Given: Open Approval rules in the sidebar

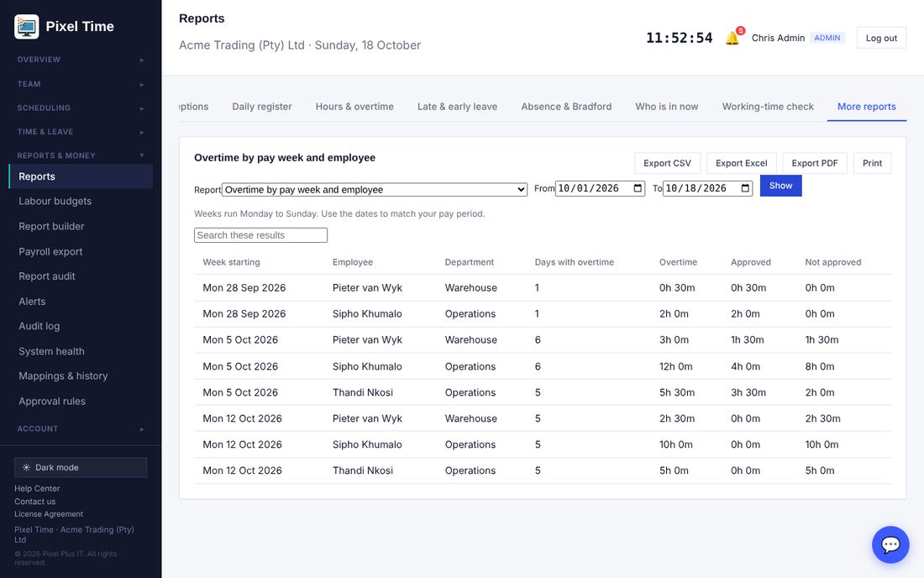Looking at the screenshot, I should point(81,402).
